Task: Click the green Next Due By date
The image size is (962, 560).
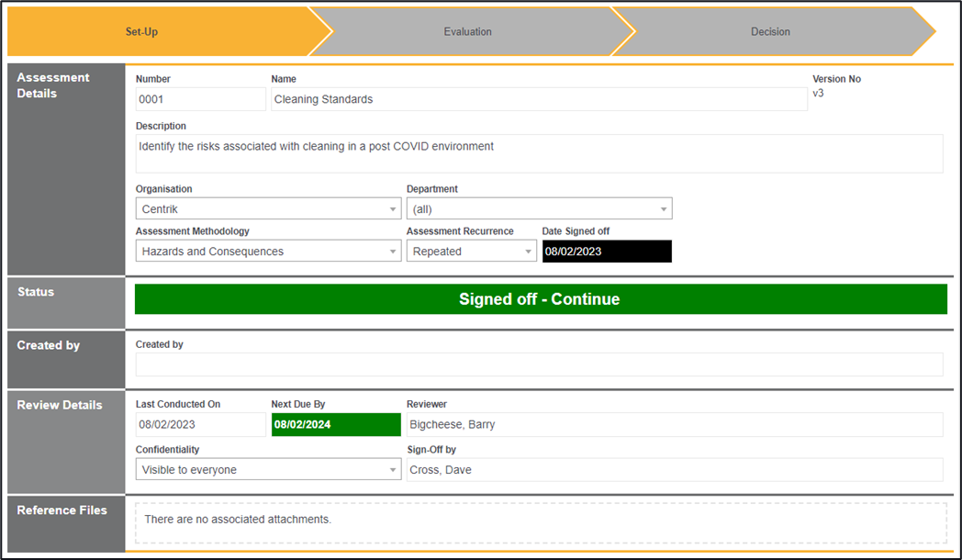Action: pos(336,425)
